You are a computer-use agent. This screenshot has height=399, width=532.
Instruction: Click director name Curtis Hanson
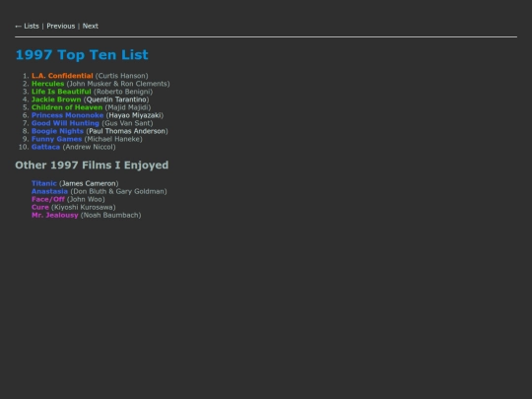coord(122,76)
